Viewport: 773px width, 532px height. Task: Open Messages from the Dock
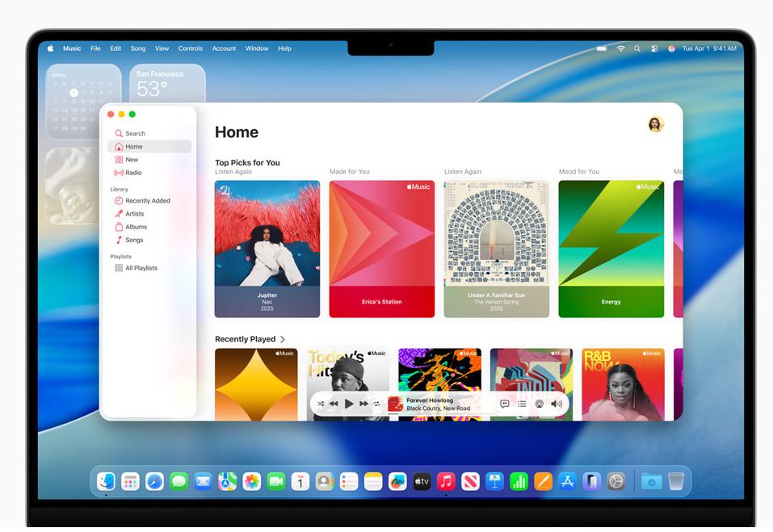pyautogui.click(x=179, y=481)
